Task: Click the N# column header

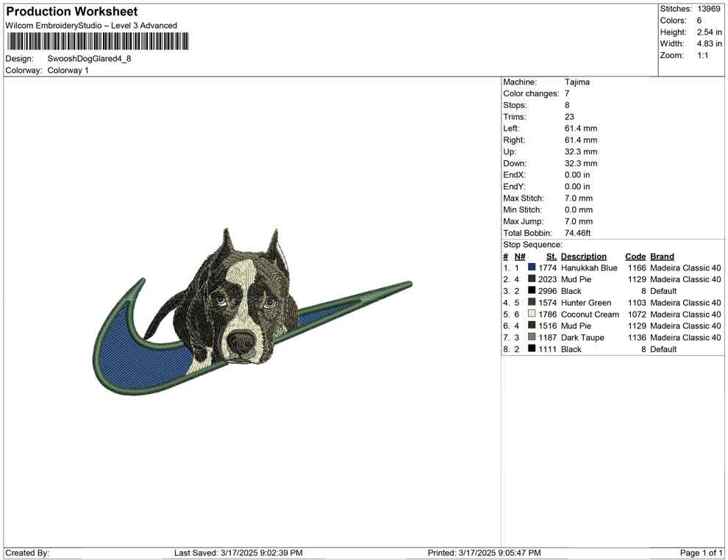Action: tap(520, 256)
